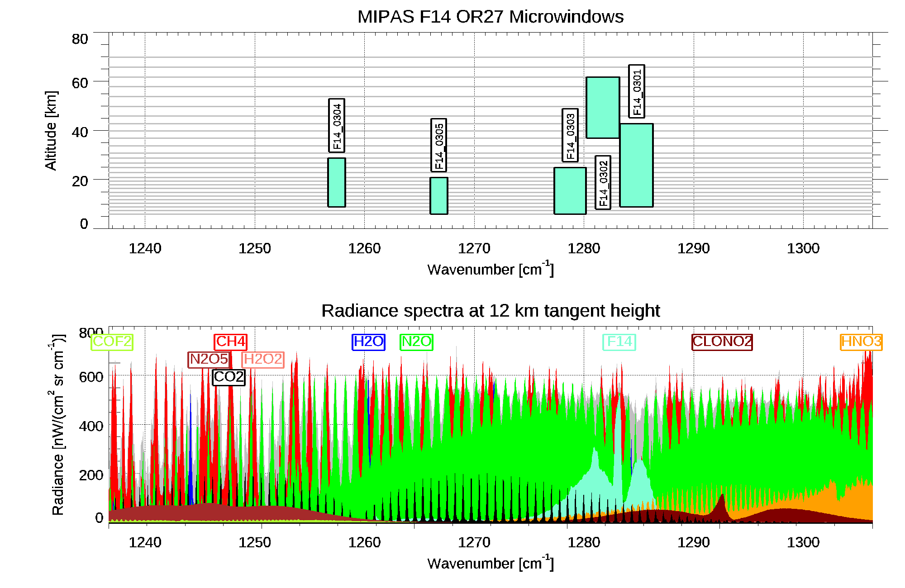This screenshot has height=588, width=905.
Task: Select the N2O green legend box
Action: 416,341
